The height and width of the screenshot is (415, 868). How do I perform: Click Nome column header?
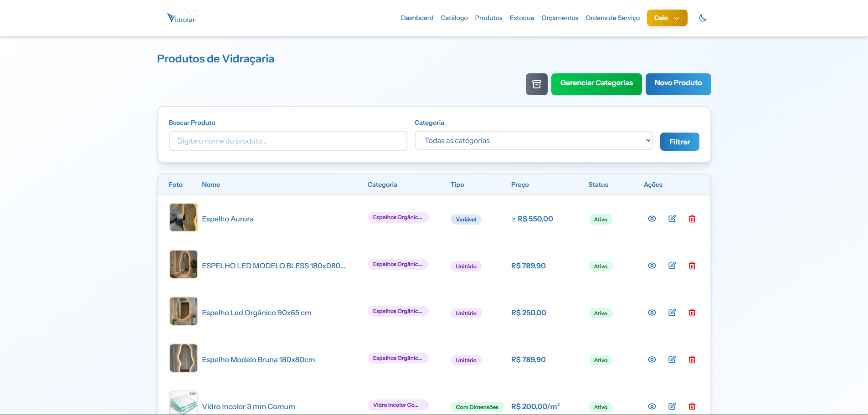coord(211,184)
